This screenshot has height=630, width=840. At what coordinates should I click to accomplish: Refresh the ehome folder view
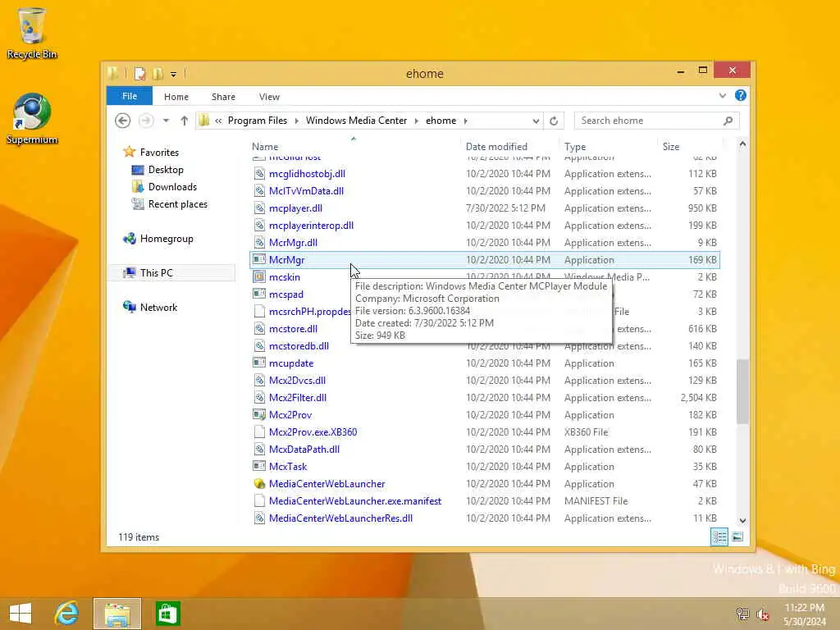pos(554,121)
